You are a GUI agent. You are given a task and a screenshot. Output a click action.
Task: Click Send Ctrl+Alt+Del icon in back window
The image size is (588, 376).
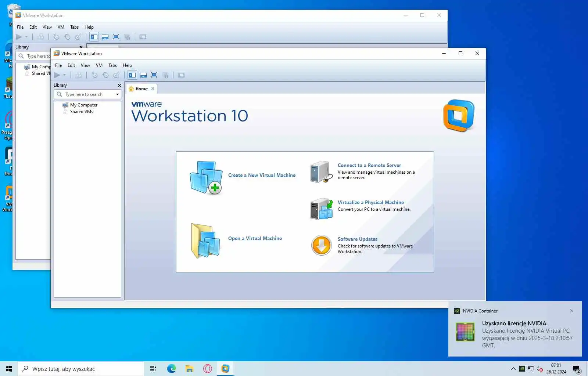tap(40, 37)
